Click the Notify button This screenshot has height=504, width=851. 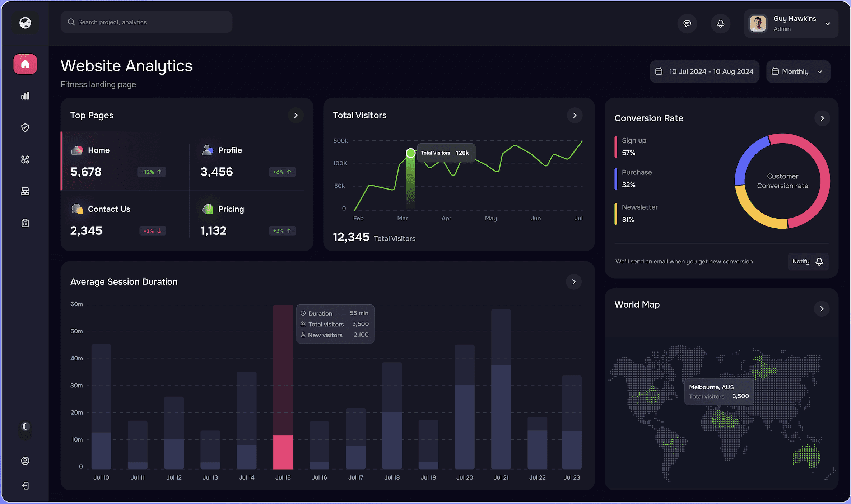(808, 261)
